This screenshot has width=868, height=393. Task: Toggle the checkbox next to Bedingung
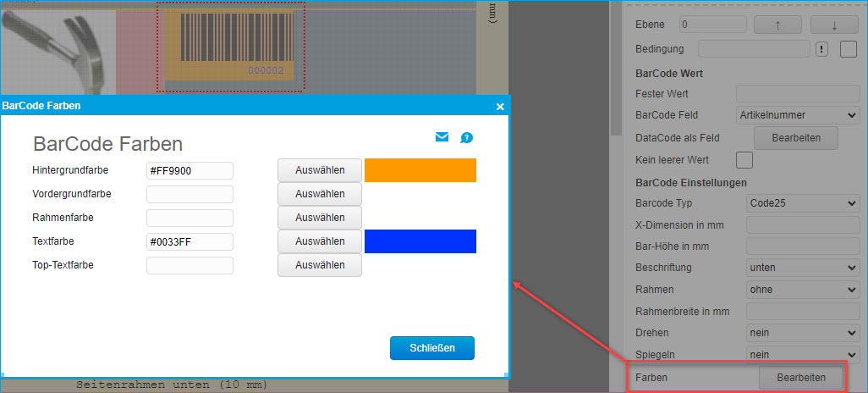(849, 49)
